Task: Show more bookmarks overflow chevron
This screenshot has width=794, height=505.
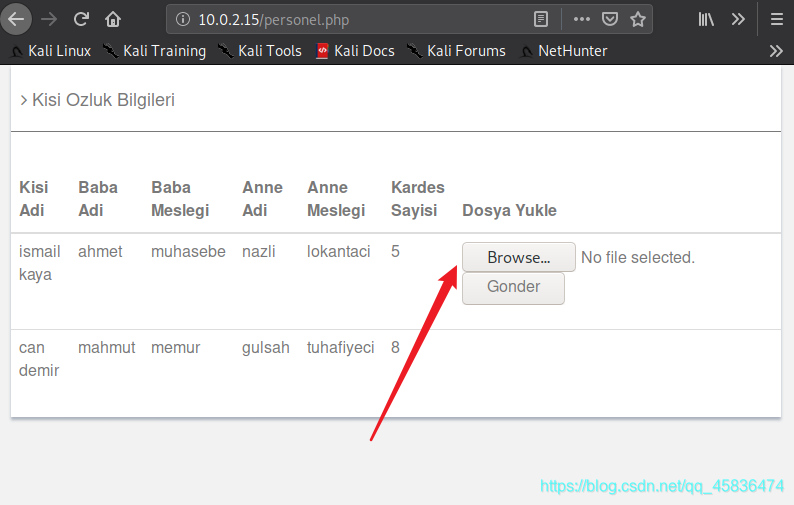Action: (776, 51)
